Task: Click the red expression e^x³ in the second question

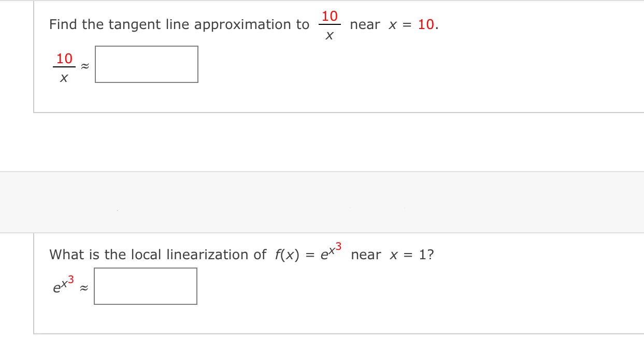Action: point(331,252)
